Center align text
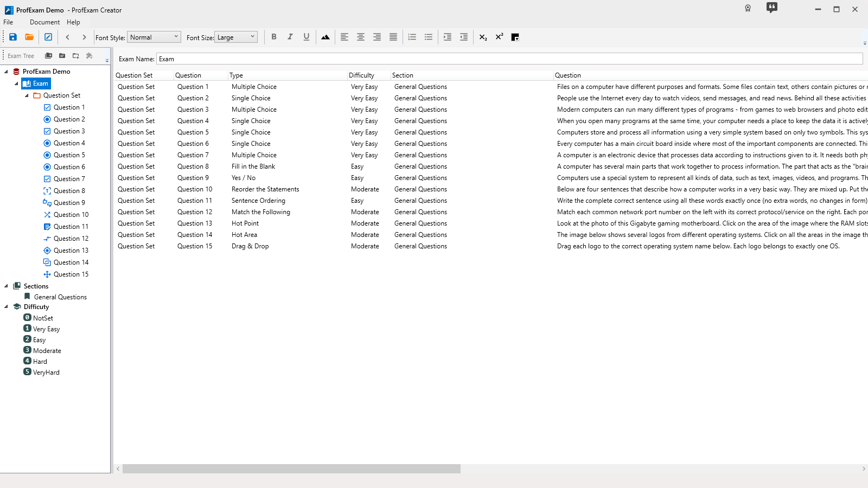Screen dimensions: 868x488 [361, 37]
